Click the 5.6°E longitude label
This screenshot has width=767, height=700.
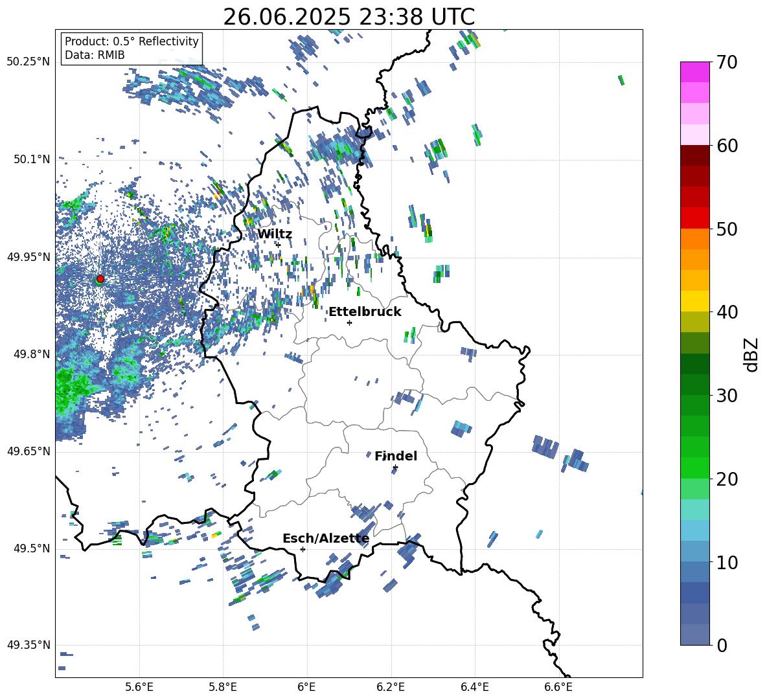point(139,687)
